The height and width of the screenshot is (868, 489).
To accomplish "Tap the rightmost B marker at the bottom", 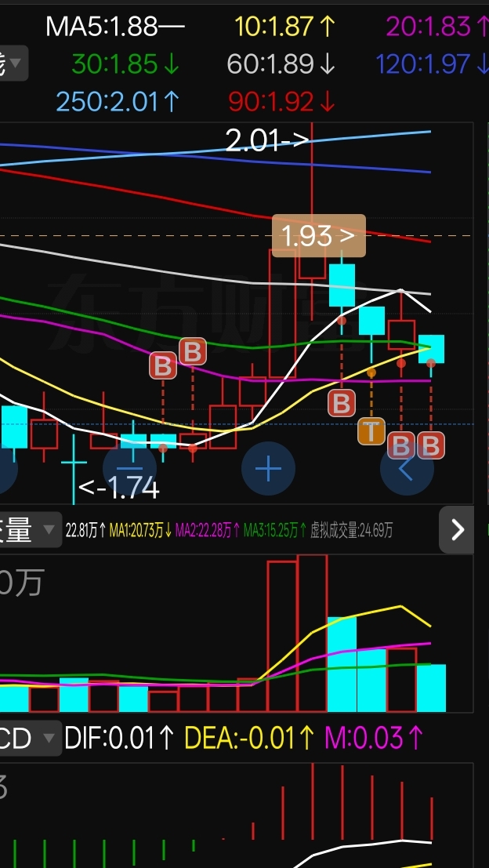I will [431, 445].
